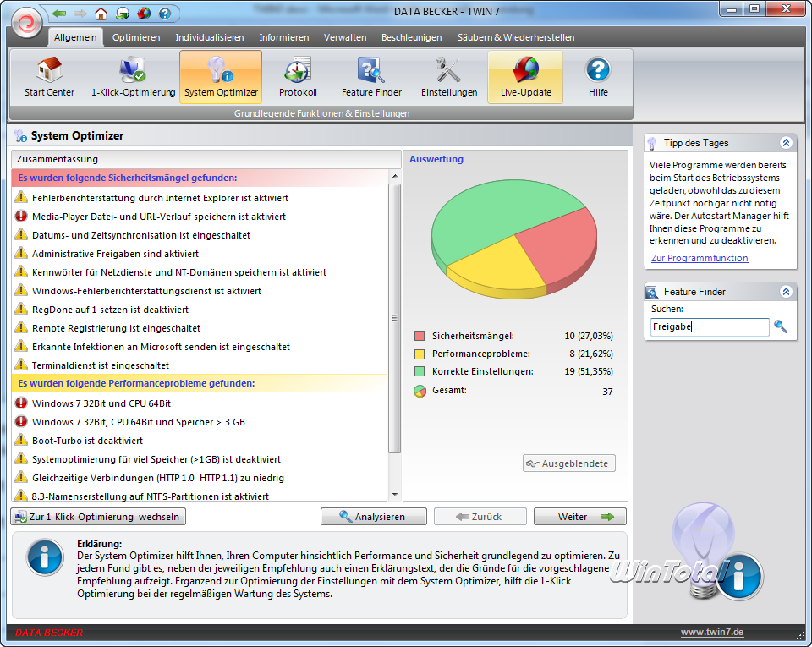The image size is (812, 647).
Task: Click warning icon beside Boot-Turbo entry
Action: (x=21, y=440)
